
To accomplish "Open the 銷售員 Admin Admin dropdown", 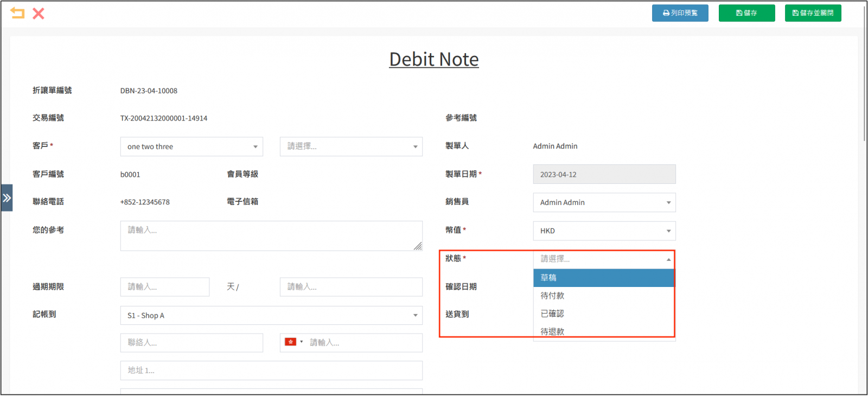I will [x=604, y=202].
